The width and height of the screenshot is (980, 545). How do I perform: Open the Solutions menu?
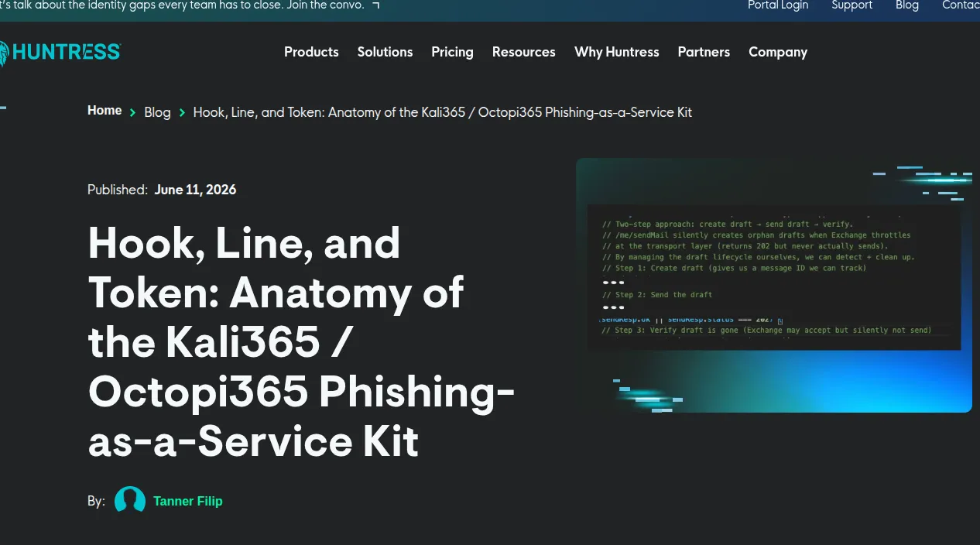click(385, 52)
